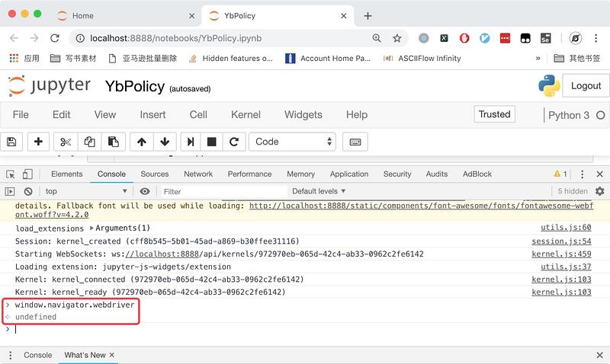Open DevTools three-dot customize menu
The image size is (610, 364).
pyautogui.click(x=582, y=174)
